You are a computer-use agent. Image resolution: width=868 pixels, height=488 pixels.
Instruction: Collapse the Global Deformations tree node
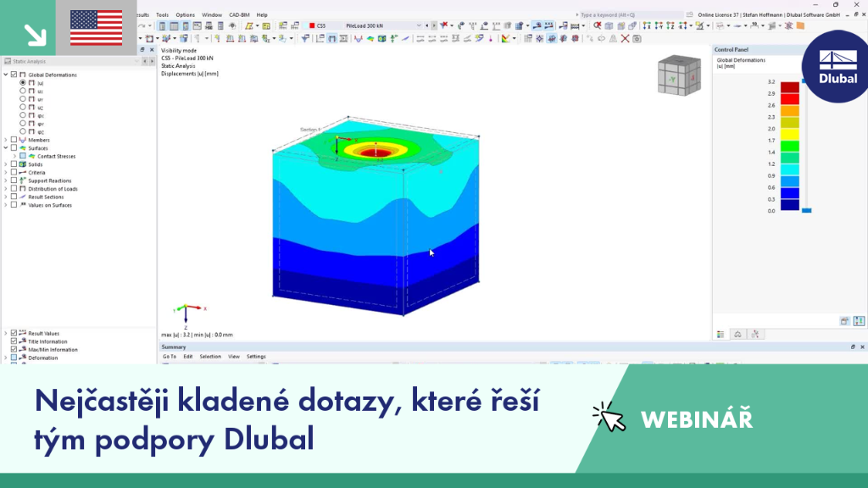tap(6, 75)
